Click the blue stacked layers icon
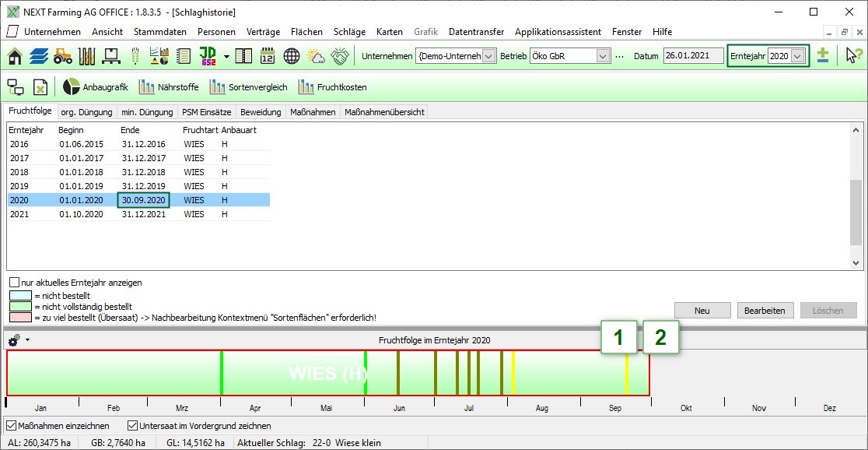This screenshot has height=450, width=868. [39, 56]
